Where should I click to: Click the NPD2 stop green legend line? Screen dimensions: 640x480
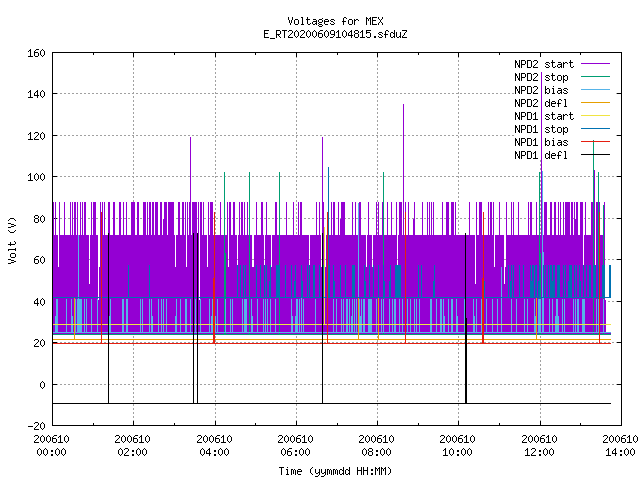[x=595, y=76]
